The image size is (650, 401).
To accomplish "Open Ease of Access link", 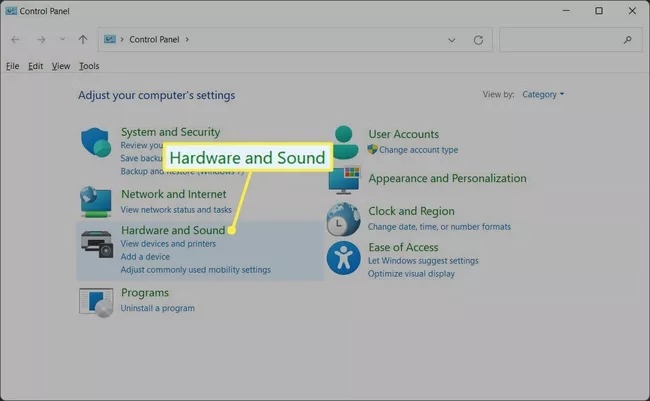I will pos(403,248).
